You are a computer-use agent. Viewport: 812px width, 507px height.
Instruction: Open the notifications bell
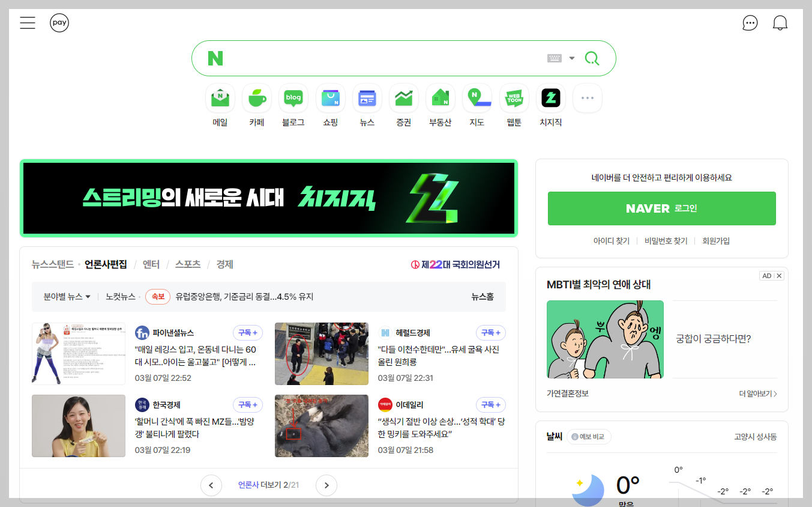[780, 23]
